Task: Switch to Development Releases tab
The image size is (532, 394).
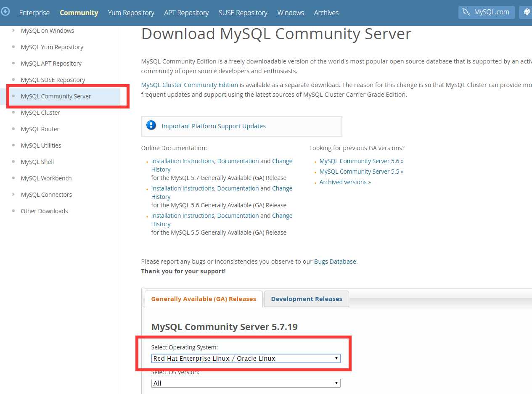Action: (x=307, y=299)
